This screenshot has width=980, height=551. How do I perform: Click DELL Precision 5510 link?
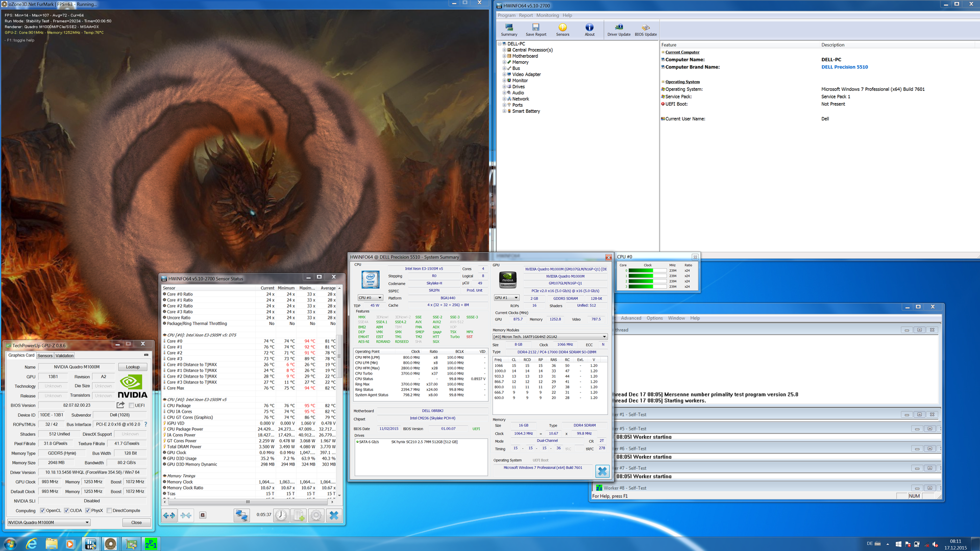844,67
